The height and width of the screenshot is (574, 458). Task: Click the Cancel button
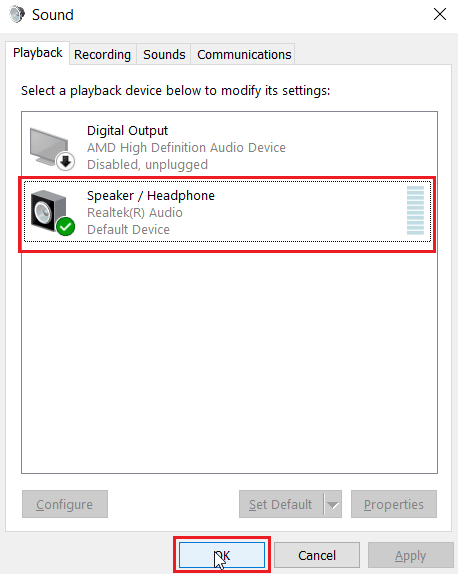317,555
